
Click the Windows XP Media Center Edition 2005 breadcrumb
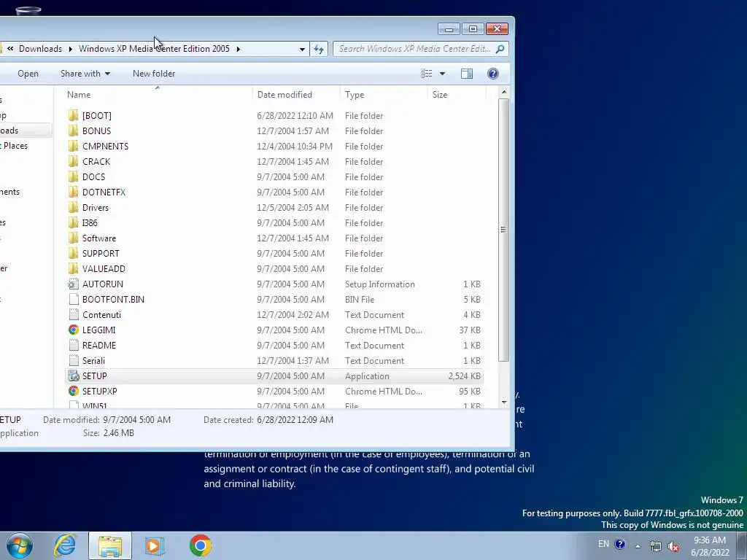coord(154,49)
